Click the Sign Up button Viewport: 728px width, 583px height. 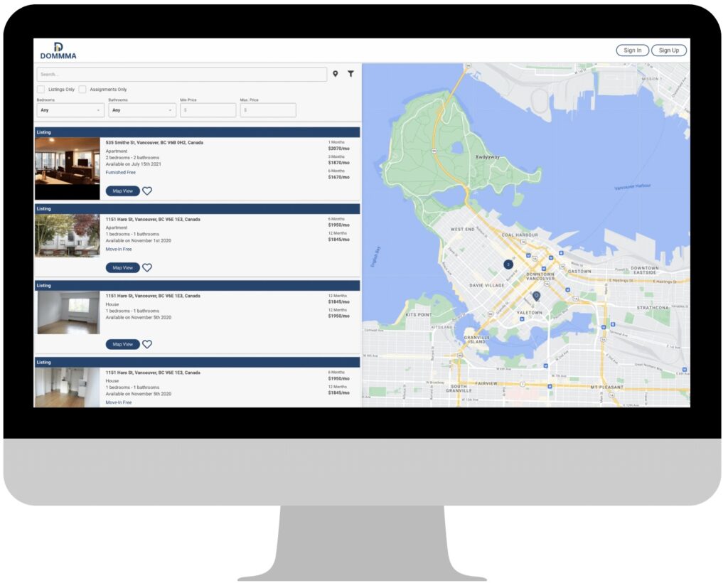coord(668,50)
